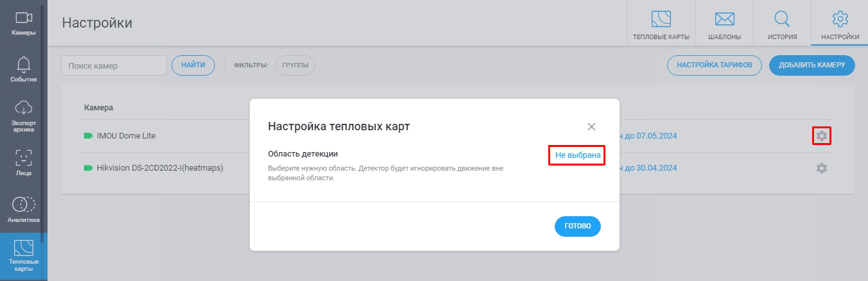The height and width of the screenshot is (281, 868).
Task: Select Тепловые карты in the sidebar
Action: click(x=24, y=257)
